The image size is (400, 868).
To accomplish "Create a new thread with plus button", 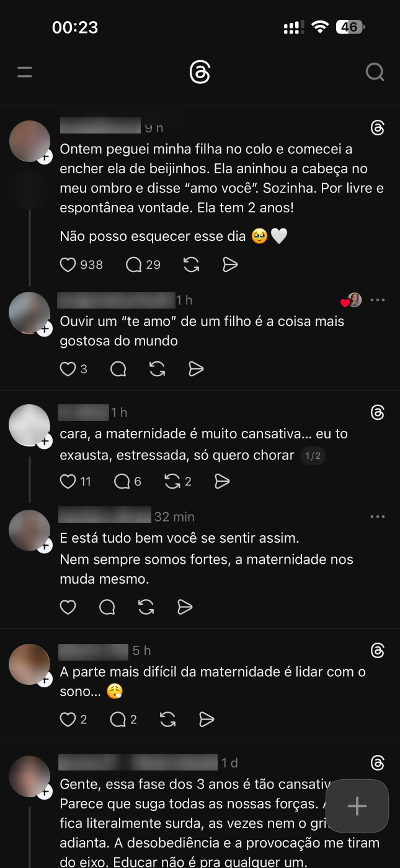I will 357,806.
